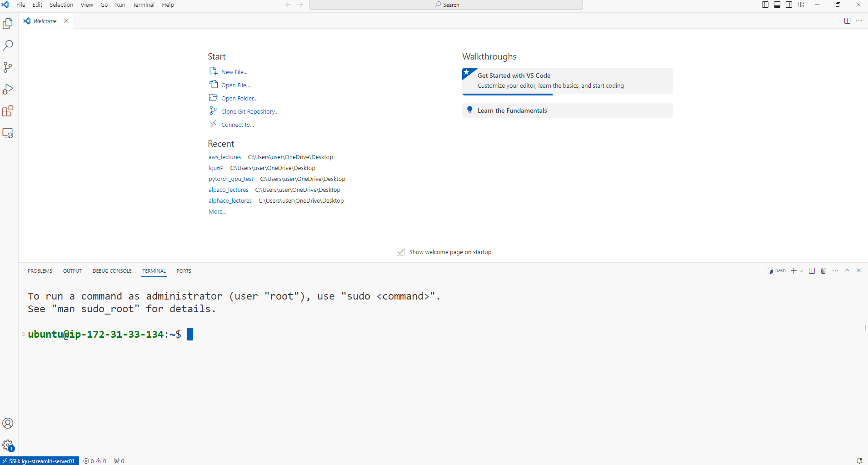Image resolution: width=868 pixels, height=465 pixels.
Task: Open the View menu
Action: pos(87,5)
